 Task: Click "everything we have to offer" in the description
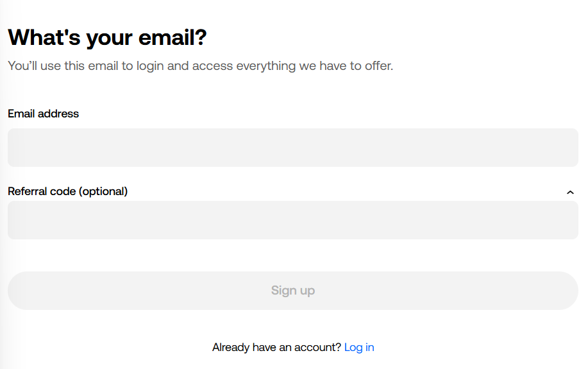314,65
